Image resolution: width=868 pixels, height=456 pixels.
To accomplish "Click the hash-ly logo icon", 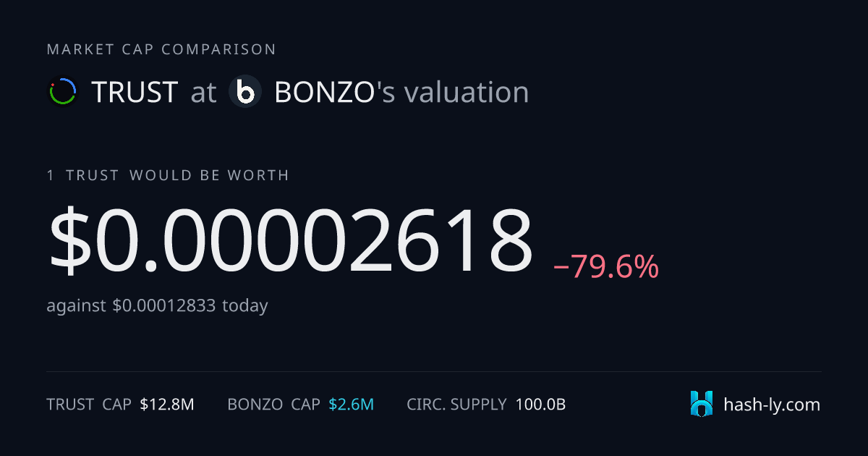I will (702, 404).
